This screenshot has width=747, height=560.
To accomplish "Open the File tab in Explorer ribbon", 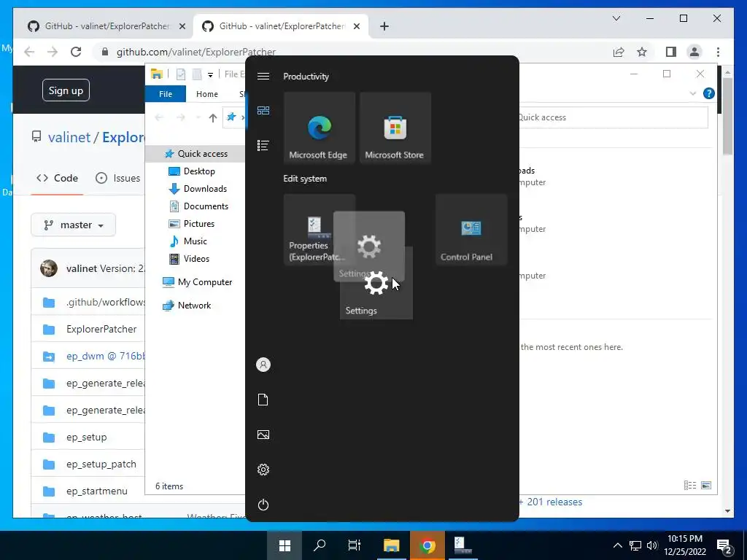I will [x=166, y=94].
